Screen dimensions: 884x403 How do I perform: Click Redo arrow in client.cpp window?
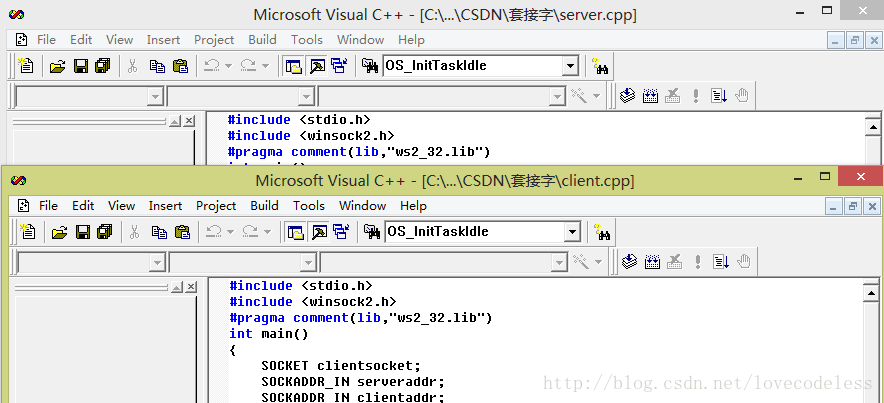[250, 232]
